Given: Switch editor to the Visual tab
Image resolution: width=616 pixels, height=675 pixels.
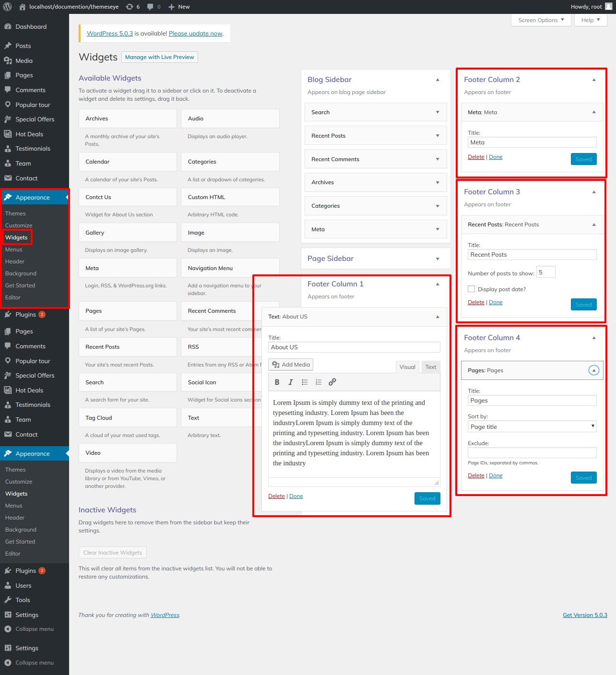Looking at the screenshot, I should (407, 367).
